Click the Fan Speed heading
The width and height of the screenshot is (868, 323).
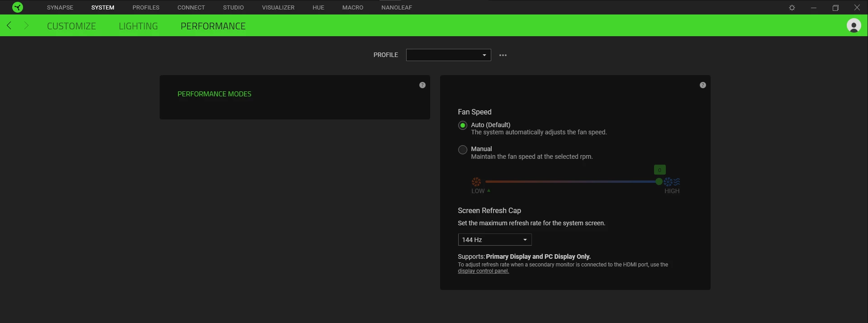(474, 112)
